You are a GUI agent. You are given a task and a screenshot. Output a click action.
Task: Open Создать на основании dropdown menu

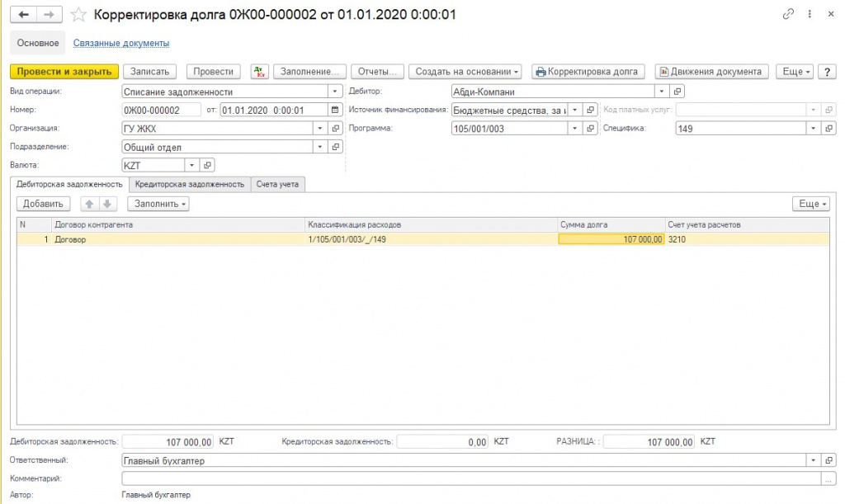(467, 72)
